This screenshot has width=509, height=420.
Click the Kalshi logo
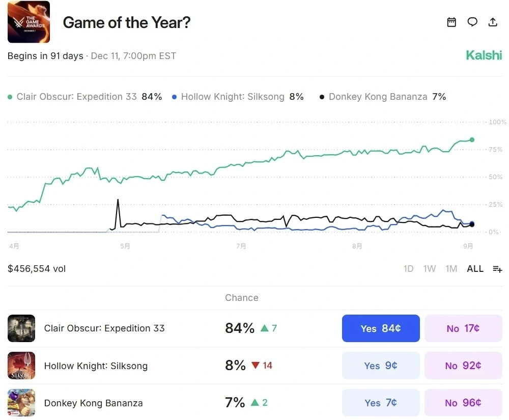point(484,55)
